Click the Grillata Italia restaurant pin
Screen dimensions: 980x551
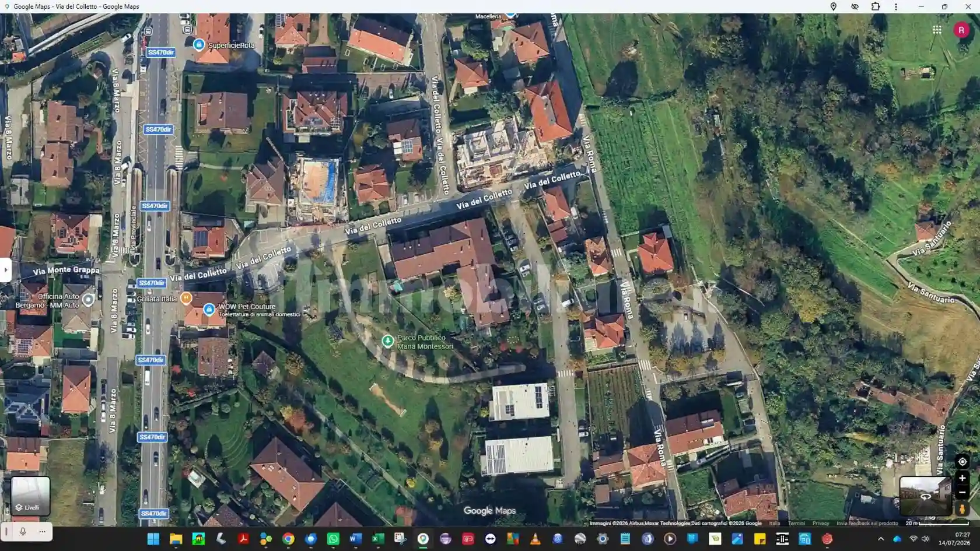click(x=186, y=299)
